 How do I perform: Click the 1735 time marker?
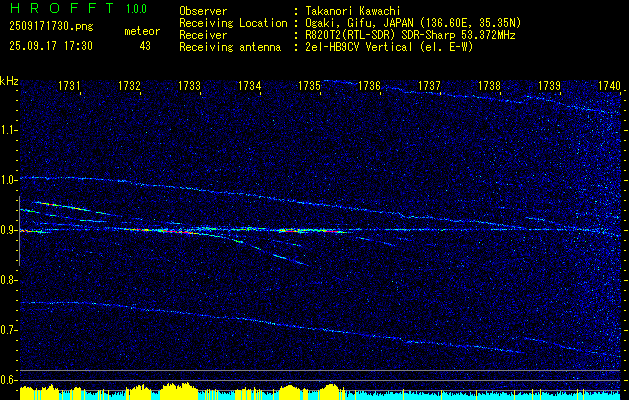tap(309, 85)
